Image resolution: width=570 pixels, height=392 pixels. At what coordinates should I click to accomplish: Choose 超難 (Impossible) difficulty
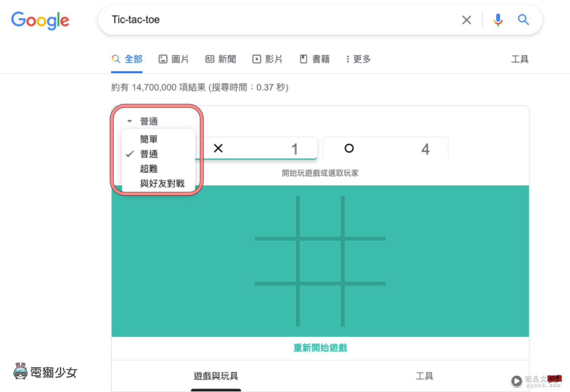149,169
